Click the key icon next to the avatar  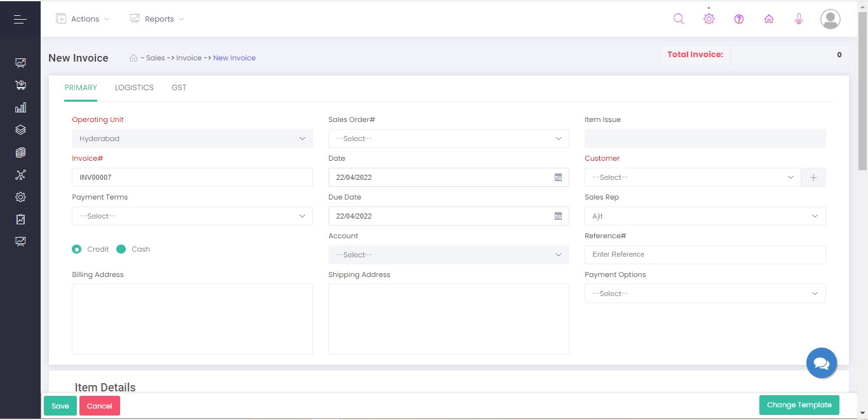tap(799, 19)
